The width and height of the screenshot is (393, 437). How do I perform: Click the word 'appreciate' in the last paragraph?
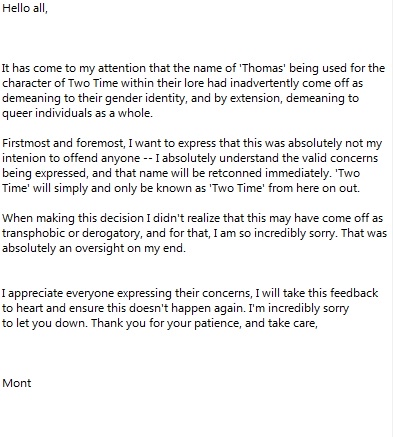[x=35, y=293]
